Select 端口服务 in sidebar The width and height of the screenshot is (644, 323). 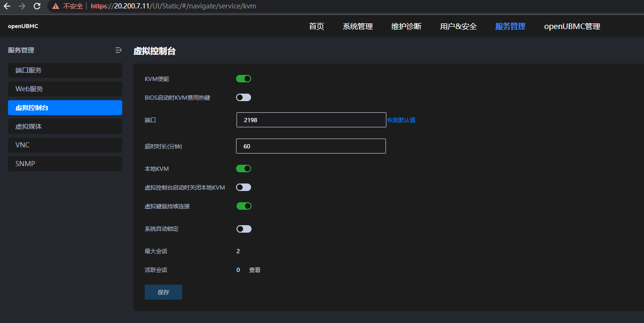[65, 70]
